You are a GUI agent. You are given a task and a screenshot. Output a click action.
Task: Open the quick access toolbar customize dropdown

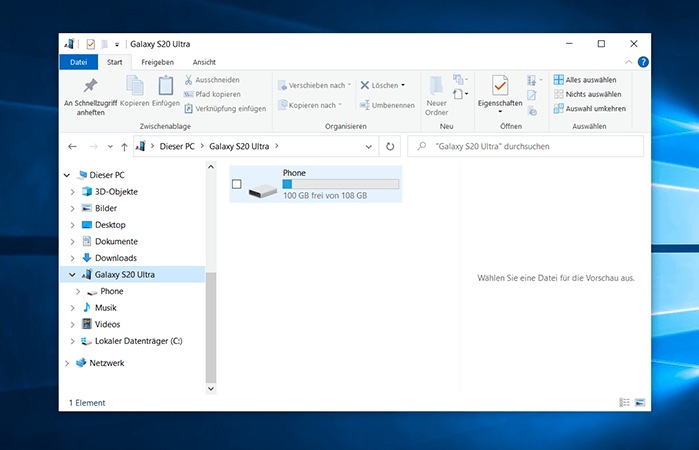[117, 44]
